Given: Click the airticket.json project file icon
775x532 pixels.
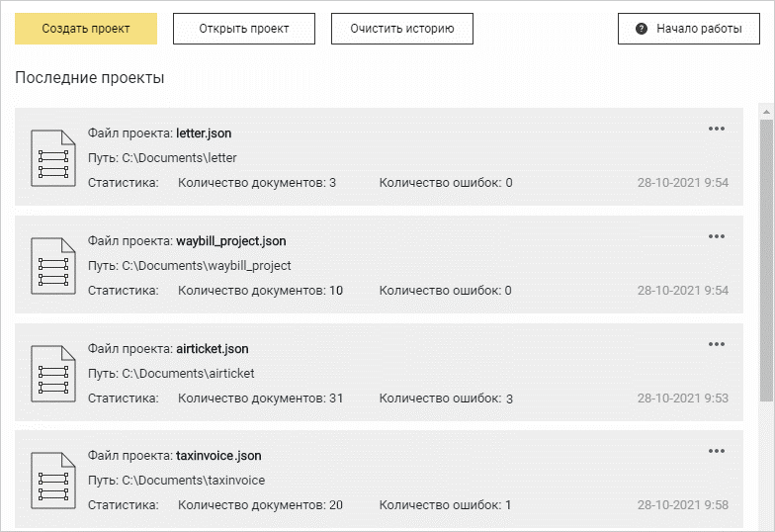Looking at the screenshot, I should pos(52,373).
